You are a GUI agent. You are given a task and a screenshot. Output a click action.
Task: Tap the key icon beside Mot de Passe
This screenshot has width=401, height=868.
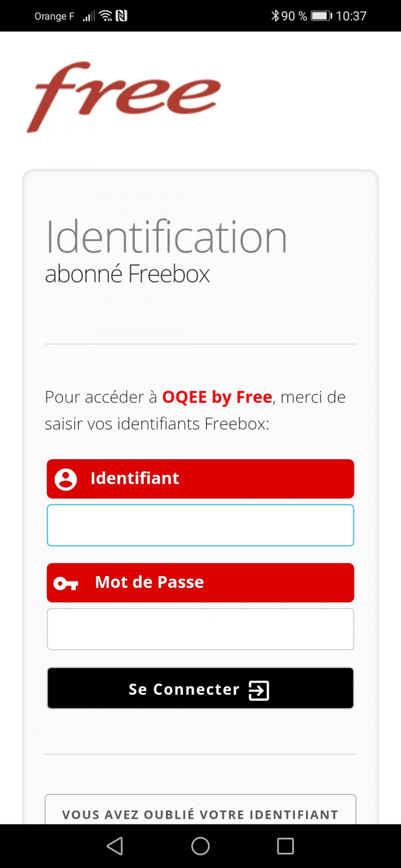point(66,583)
